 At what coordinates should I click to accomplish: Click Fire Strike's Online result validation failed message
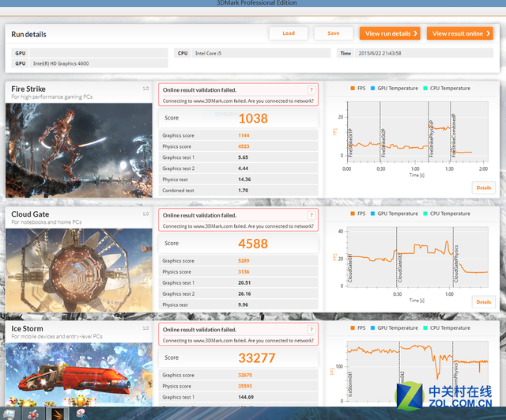coord(199,89)
